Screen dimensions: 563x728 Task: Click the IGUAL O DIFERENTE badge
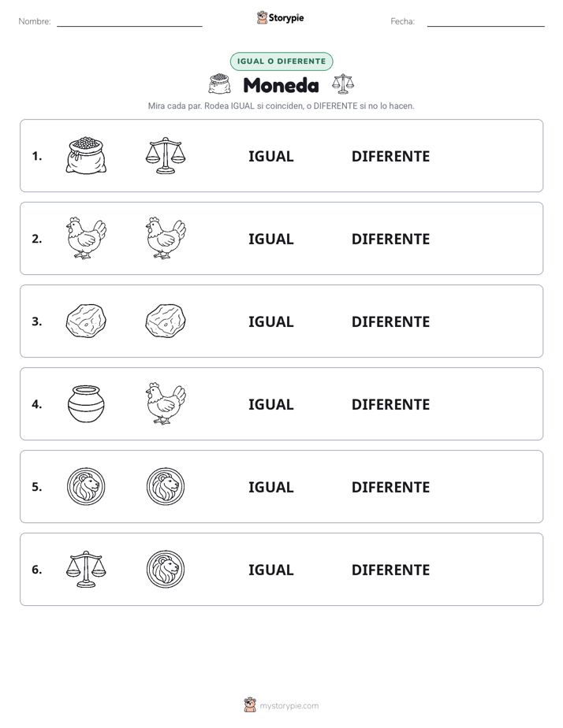[281, 61]
